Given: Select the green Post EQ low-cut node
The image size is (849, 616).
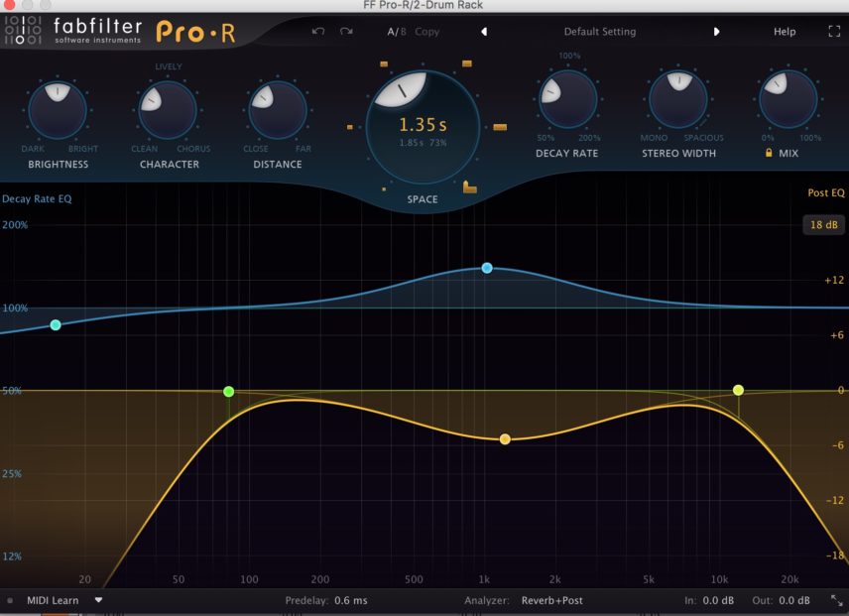Looking at the screenshot, I should pos(228,392).
